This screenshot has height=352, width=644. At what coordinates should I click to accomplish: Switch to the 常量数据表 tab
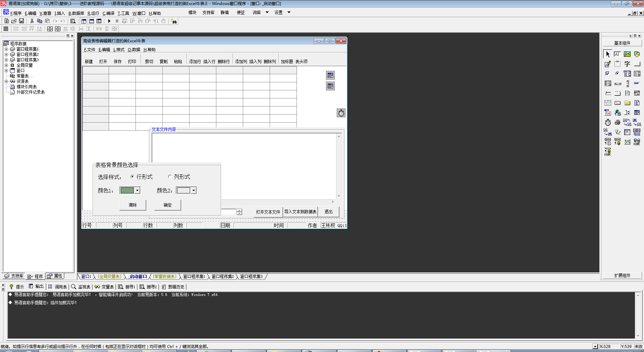click(164, 276)
